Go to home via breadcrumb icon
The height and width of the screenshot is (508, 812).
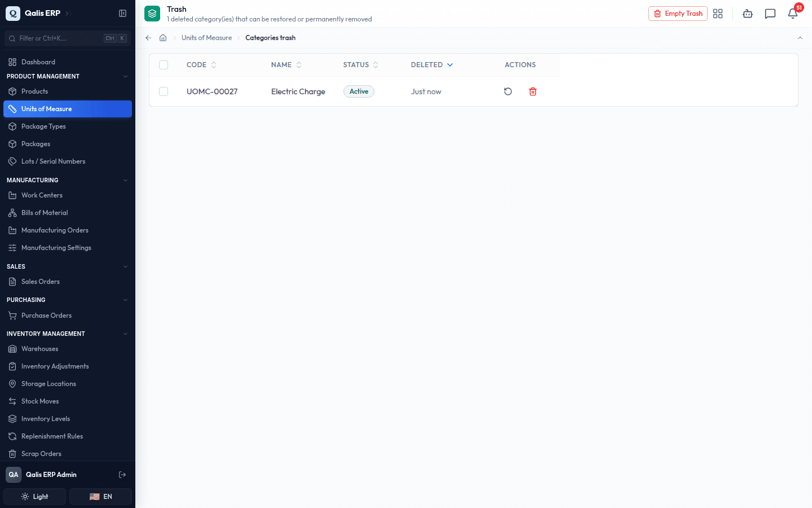click(163, 38)
